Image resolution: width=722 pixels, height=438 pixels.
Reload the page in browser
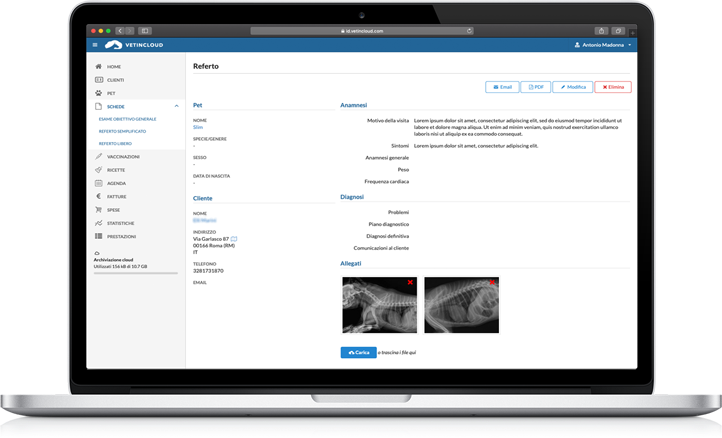[x=469, y=31]
